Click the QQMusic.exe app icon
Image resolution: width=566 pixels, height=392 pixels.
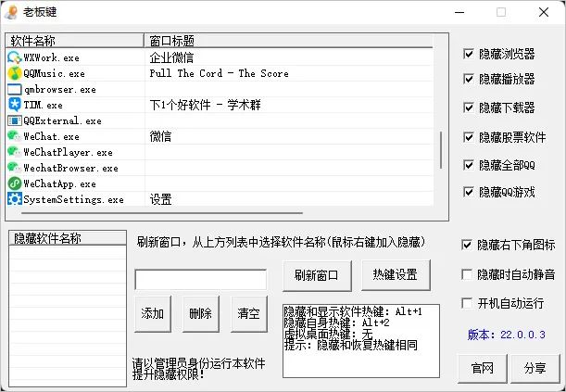point(15,73)
